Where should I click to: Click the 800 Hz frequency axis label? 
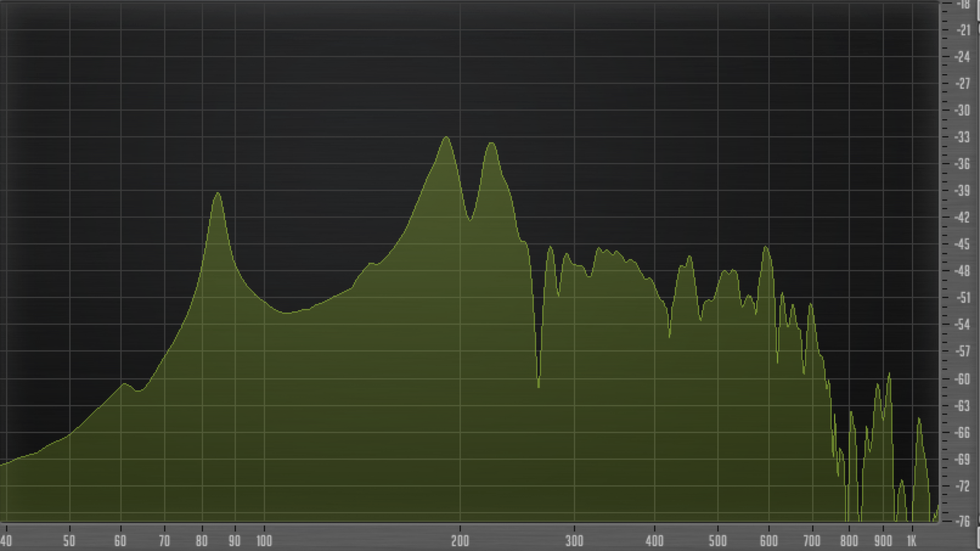pyautogui.click(x=849, y=541)
